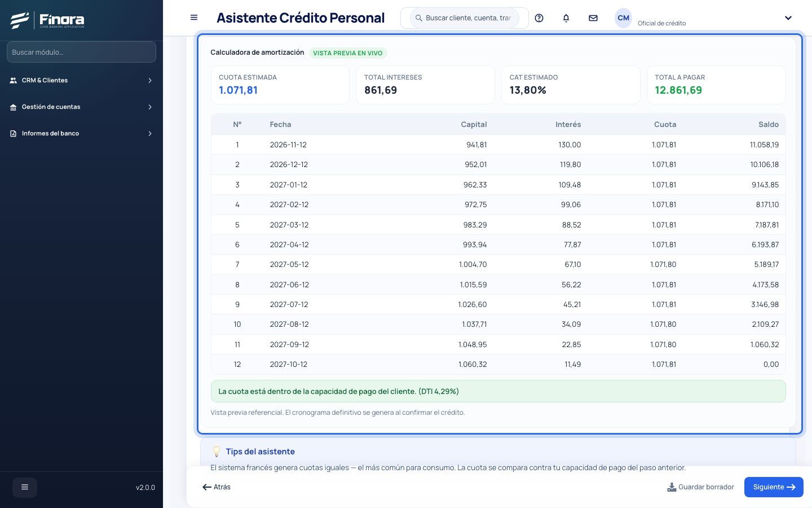This screenshot has width=812, height=508.
Task: Click the Oficial de crédito role label
Action: click(x=662, y=24)
